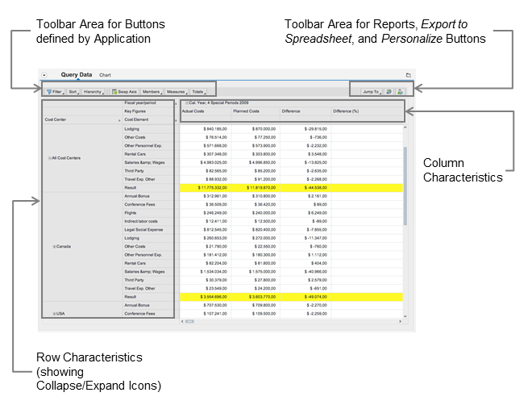The image size is (532, 405).
Task: Click the $ 4.983.025,00 actual costs cell
Action: 206,163
